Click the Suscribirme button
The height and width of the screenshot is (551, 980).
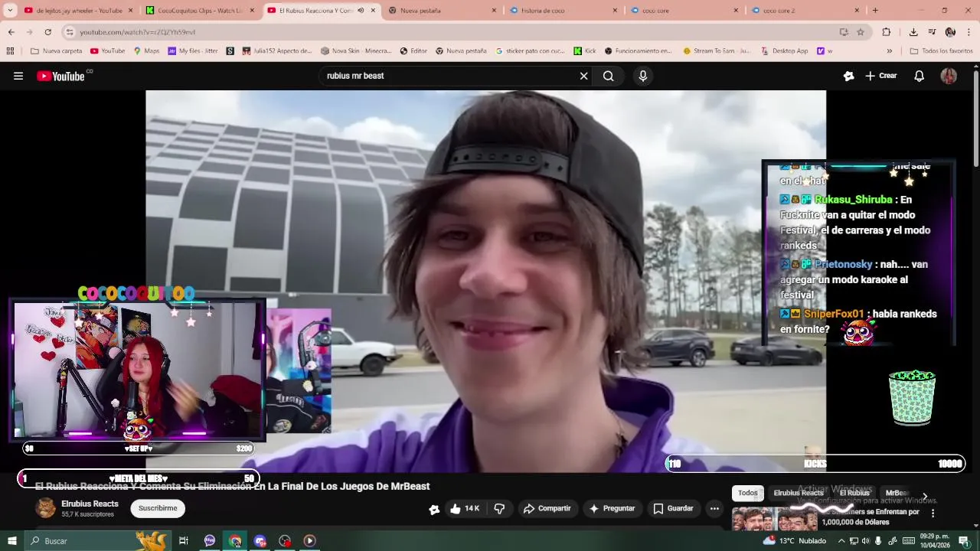(158, 508)
